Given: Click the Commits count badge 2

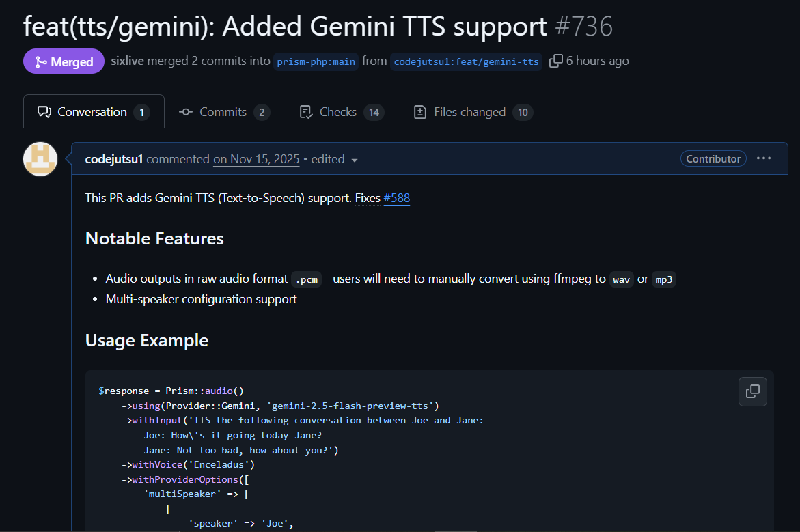Looking at the screenshot, I should coord(262,112).
